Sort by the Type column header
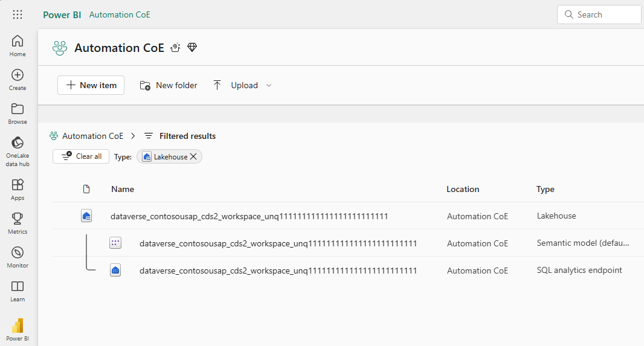 point(546,189)
